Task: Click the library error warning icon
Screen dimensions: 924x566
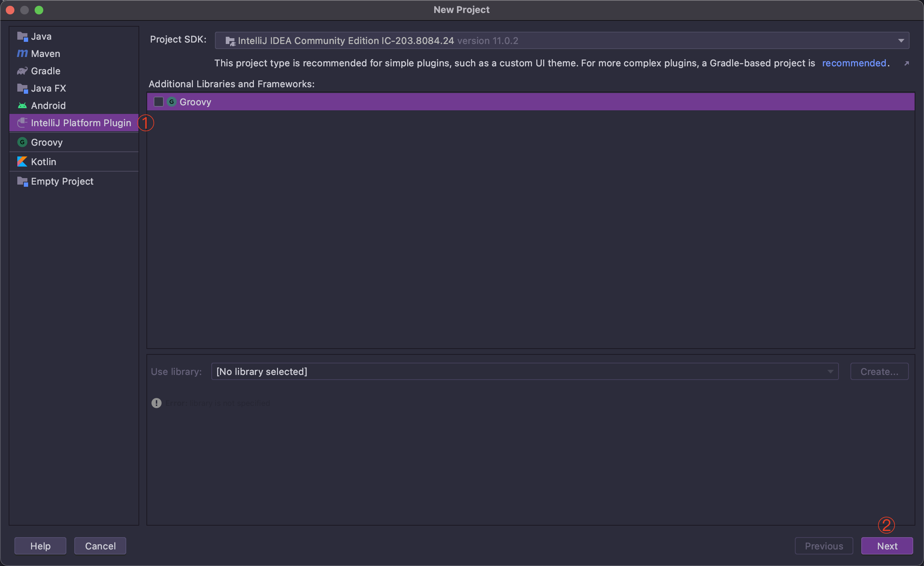Action: [157, 403]
